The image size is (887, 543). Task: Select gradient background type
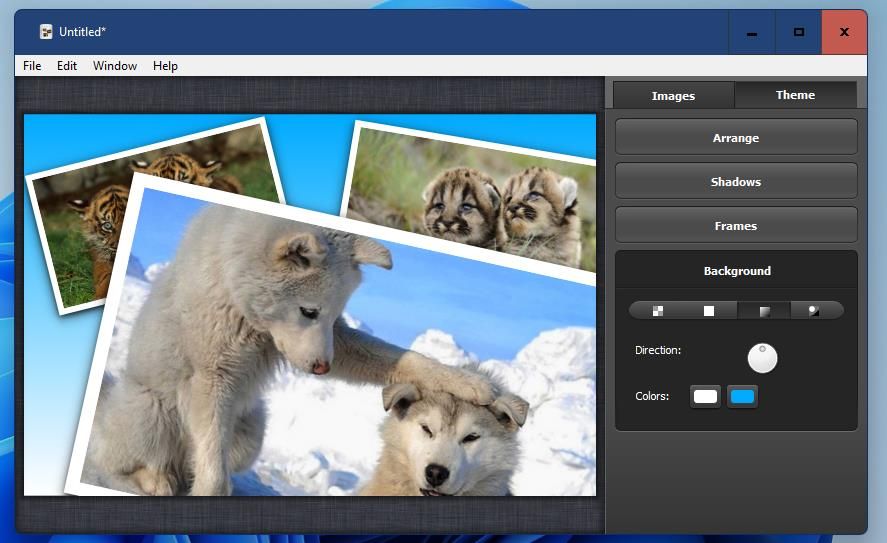click(x=764, y=311)
